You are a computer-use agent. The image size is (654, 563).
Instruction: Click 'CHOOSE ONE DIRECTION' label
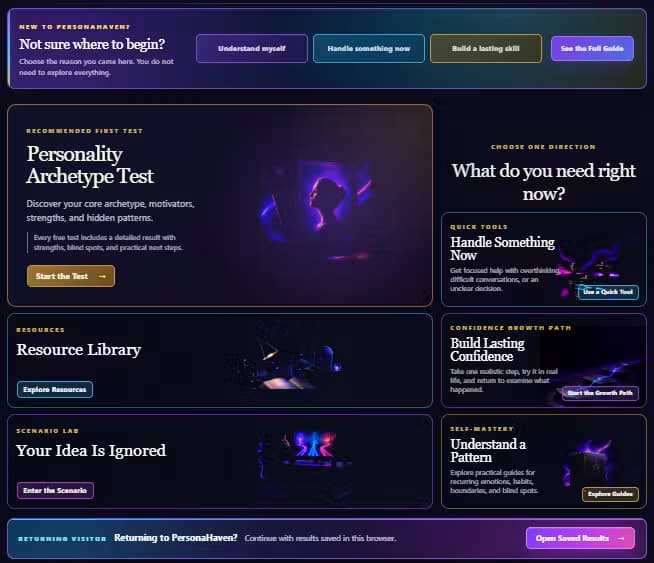543,147
